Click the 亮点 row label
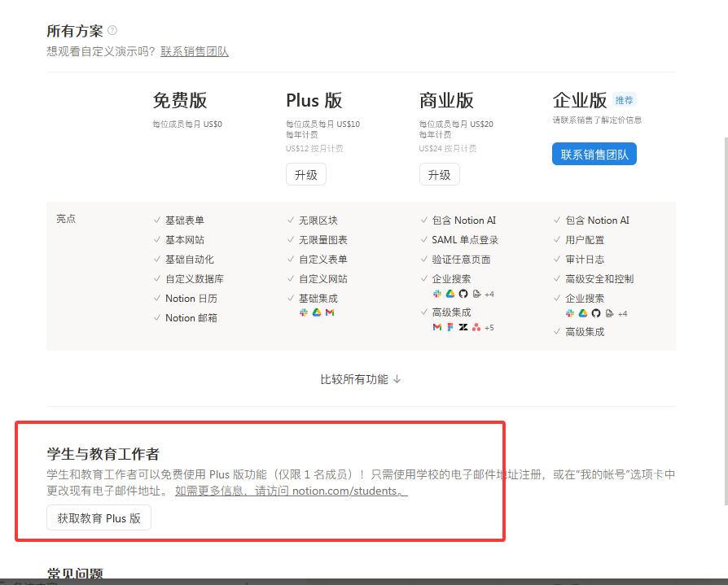728x585 pixels. point(66,219)
